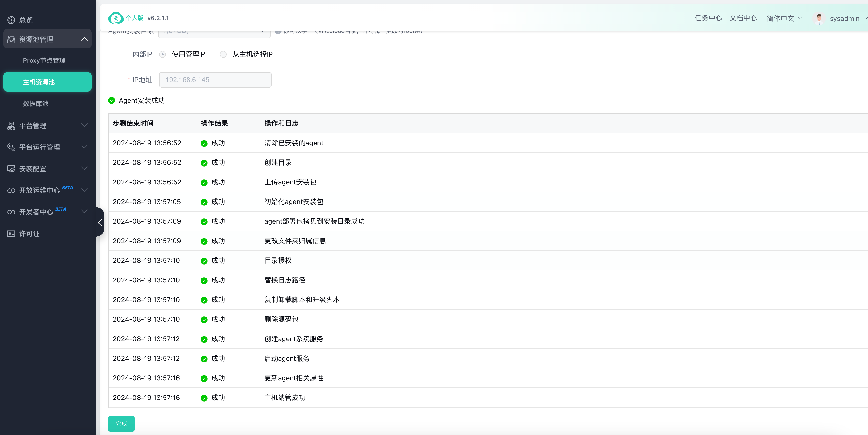Expand the 平台管理 menu chevron

[x=84, y=125]
